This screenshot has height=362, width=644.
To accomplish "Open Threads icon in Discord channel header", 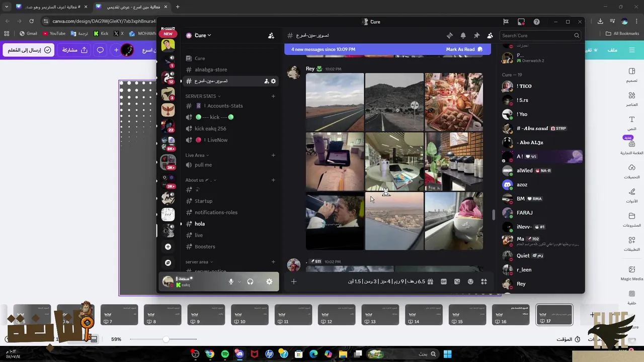I will tap(450, 36).
